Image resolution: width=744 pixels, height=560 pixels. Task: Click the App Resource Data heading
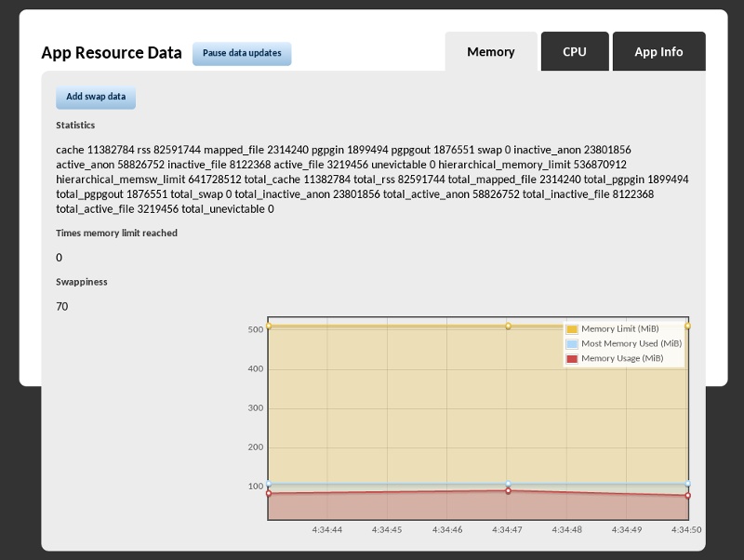111,53
